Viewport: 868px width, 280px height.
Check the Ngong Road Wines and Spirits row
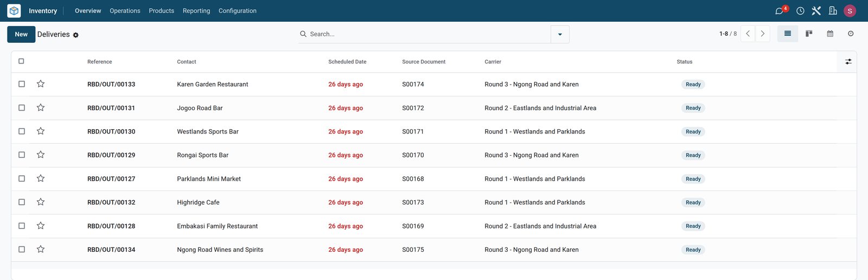tap(22, 249)
